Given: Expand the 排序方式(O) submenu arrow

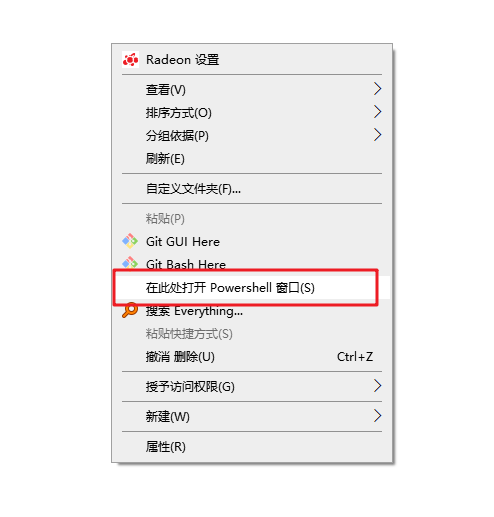Looking at the screenshot, I should (377, 112).
